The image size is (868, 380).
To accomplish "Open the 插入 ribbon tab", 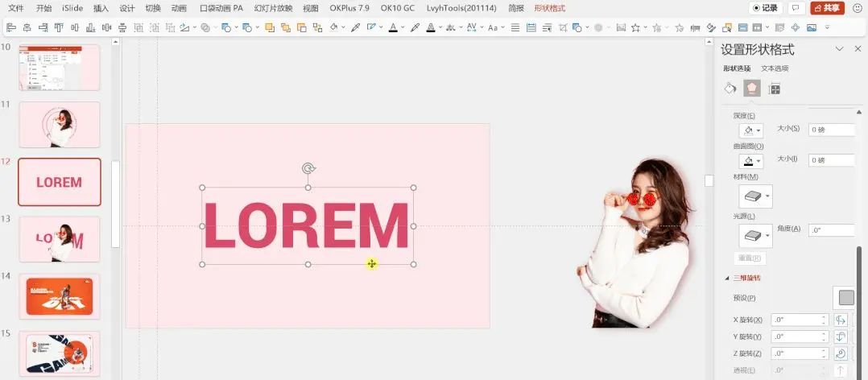I will click(101, 8).
